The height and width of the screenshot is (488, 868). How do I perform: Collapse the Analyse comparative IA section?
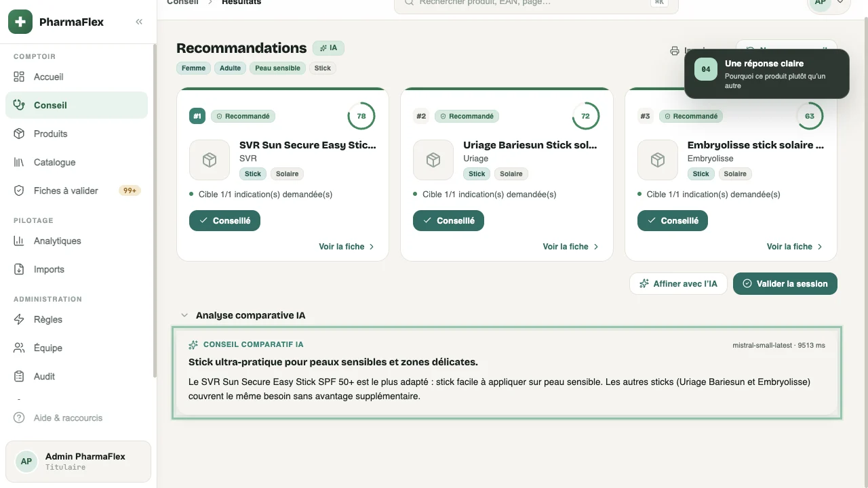(x=184, y=315)
